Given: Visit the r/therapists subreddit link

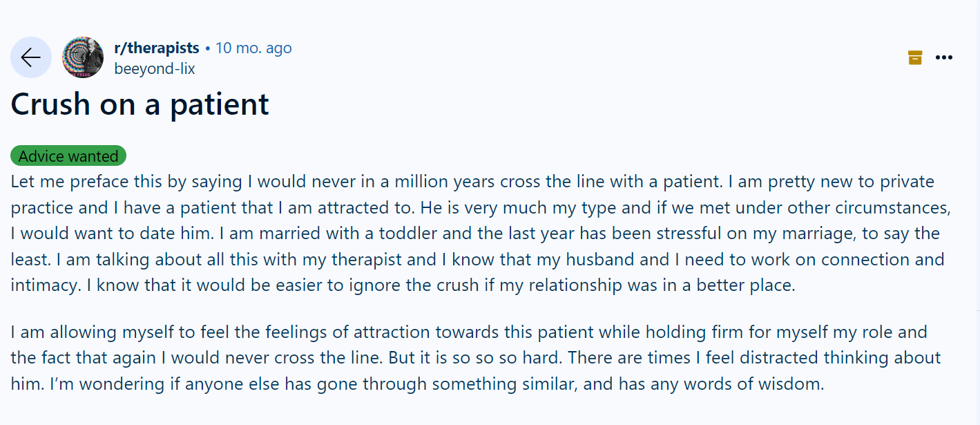Looking at the screenshot, I should point(156,48).
